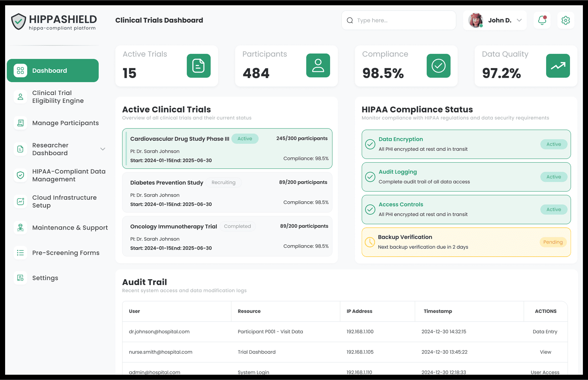Screen dimensions: 588x380
Task: Expand the Researcher Dashboard submenu chevron
Action: pyautogui.click(x=103, y=149)
